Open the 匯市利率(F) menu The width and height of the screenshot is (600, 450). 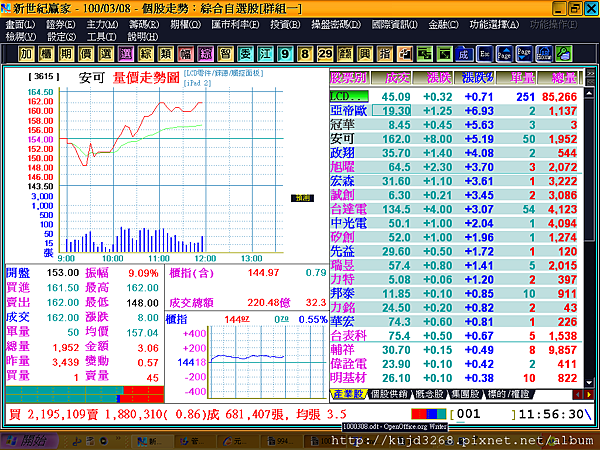[x=235, y=24]
